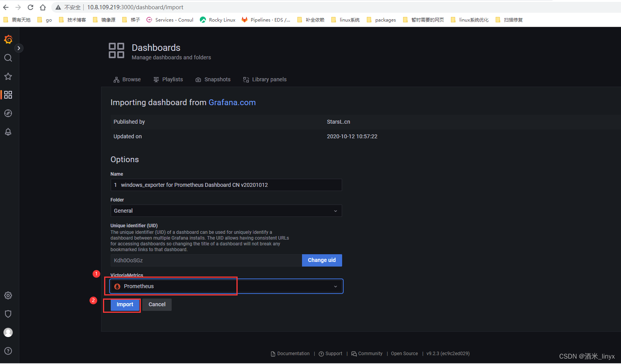Viewport: 621px width, 364px height.
Task: Click the Import button
Action: 125,305
